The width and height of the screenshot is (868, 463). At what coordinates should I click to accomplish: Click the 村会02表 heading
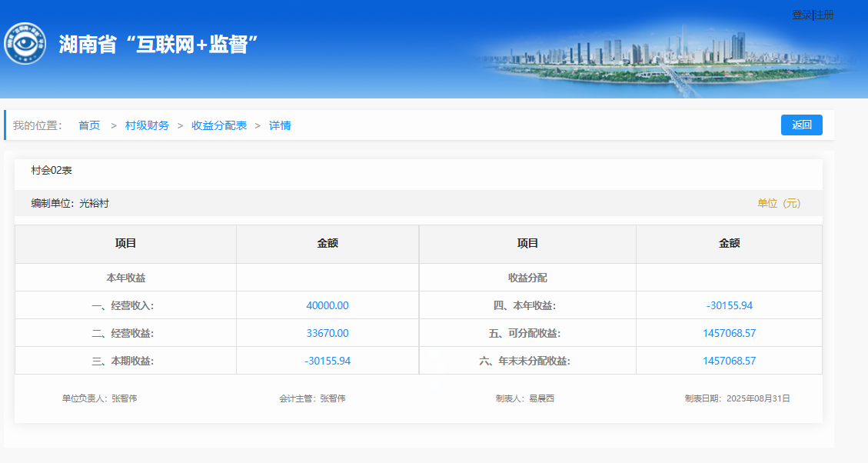coord(52,170)
